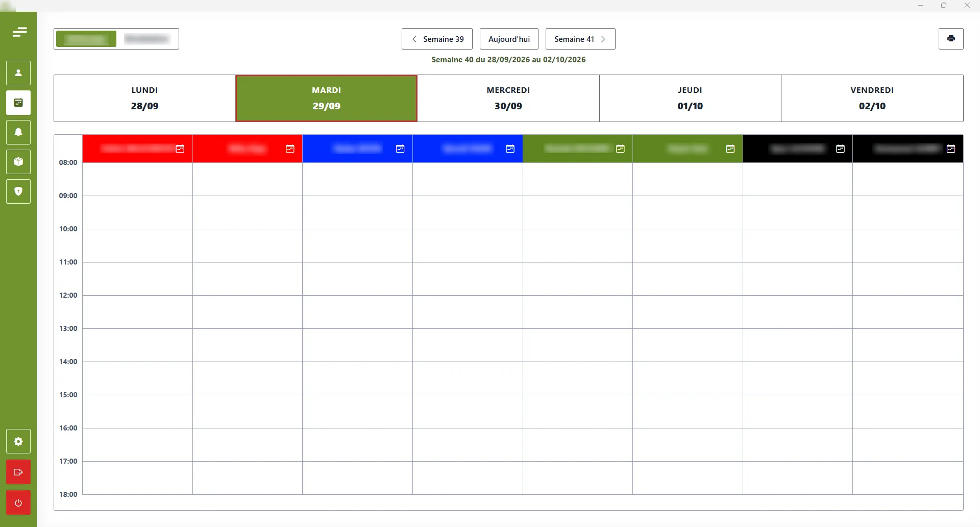Select the MARDI 29/09 day tab
This screenshot has width=980, height=527.
coord(326,98)
